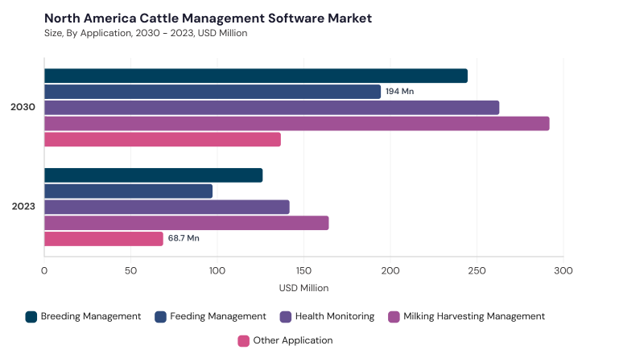
Task: Click the 200 x-axis tick label
Action: [390, 271]
